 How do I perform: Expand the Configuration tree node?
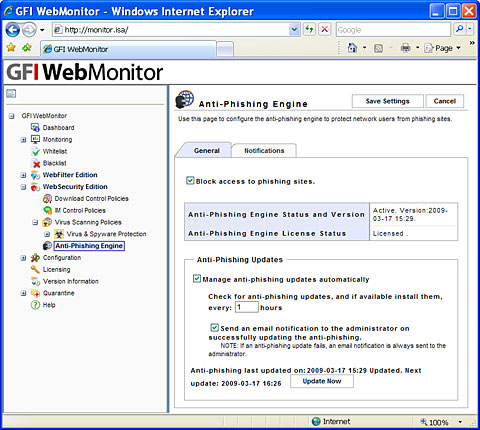coord(23,258)
